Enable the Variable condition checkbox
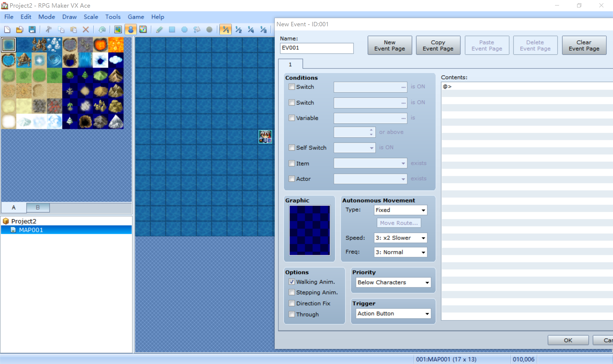 click(292, 118)
